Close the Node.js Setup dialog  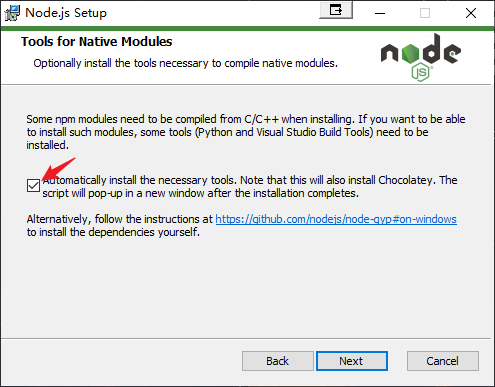pos(471,13)
